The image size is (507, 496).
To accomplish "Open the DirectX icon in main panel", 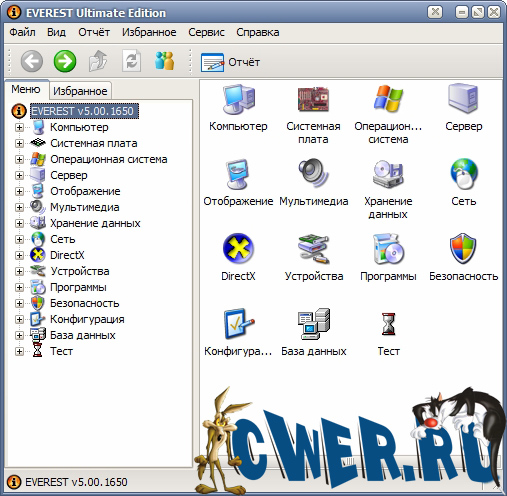I will coord(238,249).
